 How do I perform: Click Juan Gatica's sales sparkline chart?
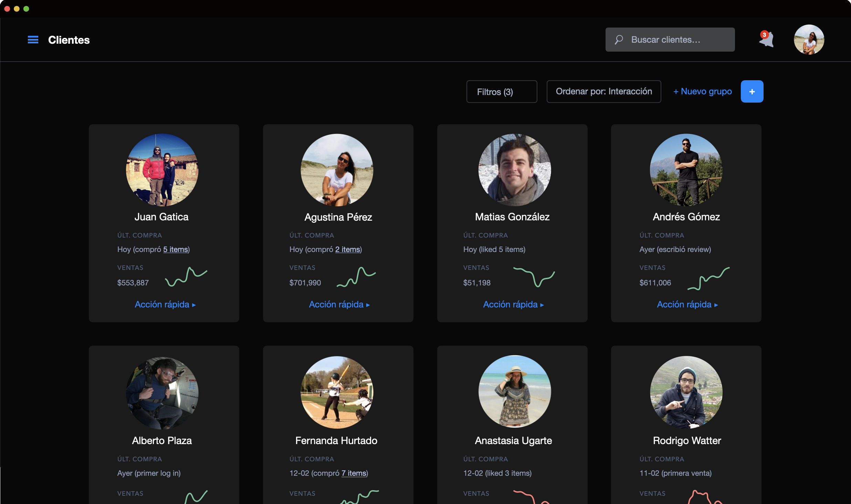click(186, 277)
